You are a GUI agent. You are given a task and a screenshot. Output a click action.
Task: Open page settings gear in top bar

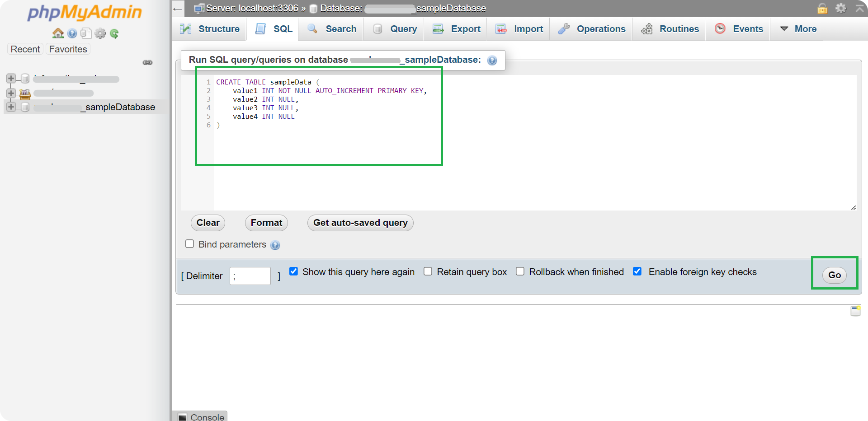[x=840, y=8]
